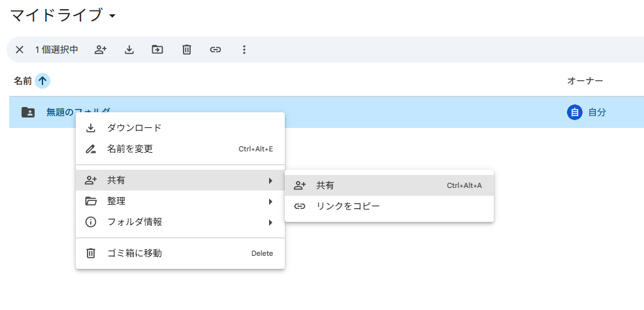Image resolution: width=644 pixels, height=310 pixels.
Task: Select ゴミ箱に移動 menu entry
Action: [x=180, y=253]
